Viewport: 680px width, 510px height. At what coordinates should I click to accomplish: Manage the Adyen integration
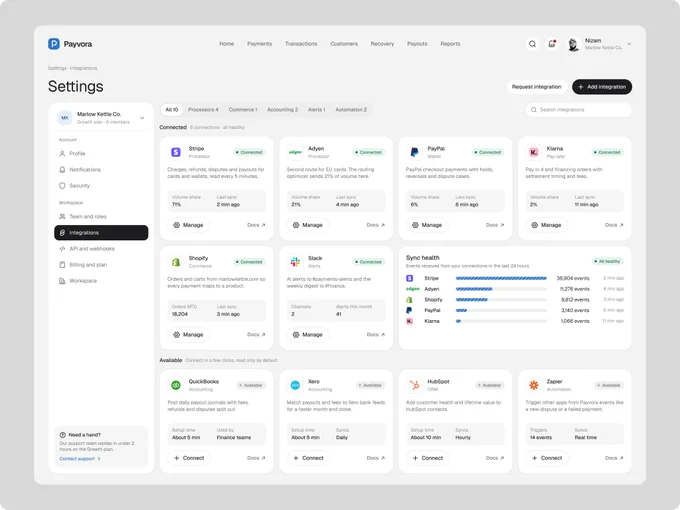(307, 225)
